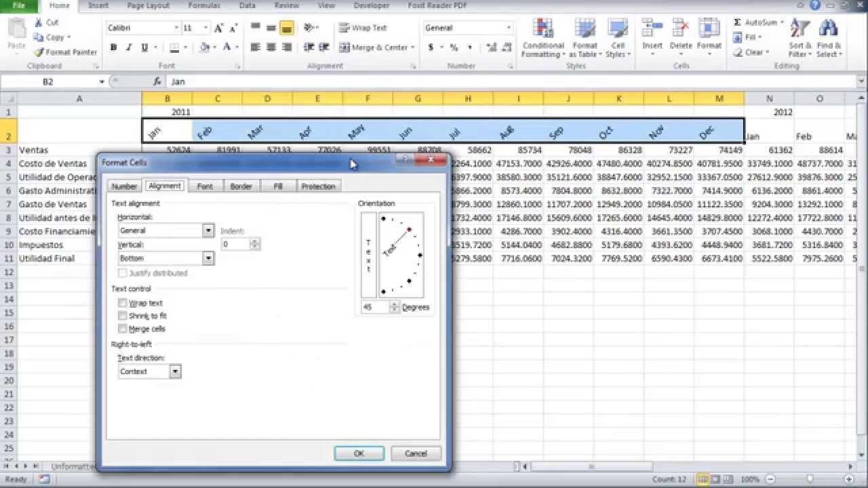Open the font size dropdown

206,28
